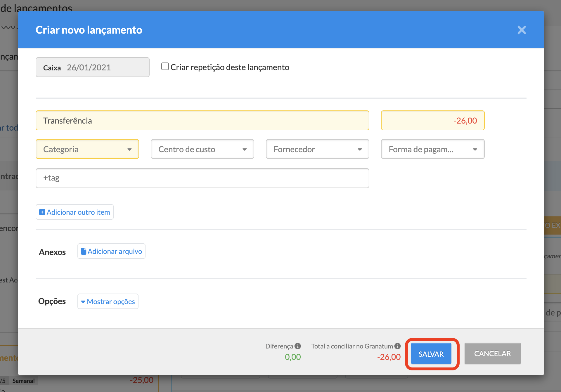Screen dimensions: 561x392
Task: Click the arrow icon by Mostrar opções
Action: coord(83,302)
